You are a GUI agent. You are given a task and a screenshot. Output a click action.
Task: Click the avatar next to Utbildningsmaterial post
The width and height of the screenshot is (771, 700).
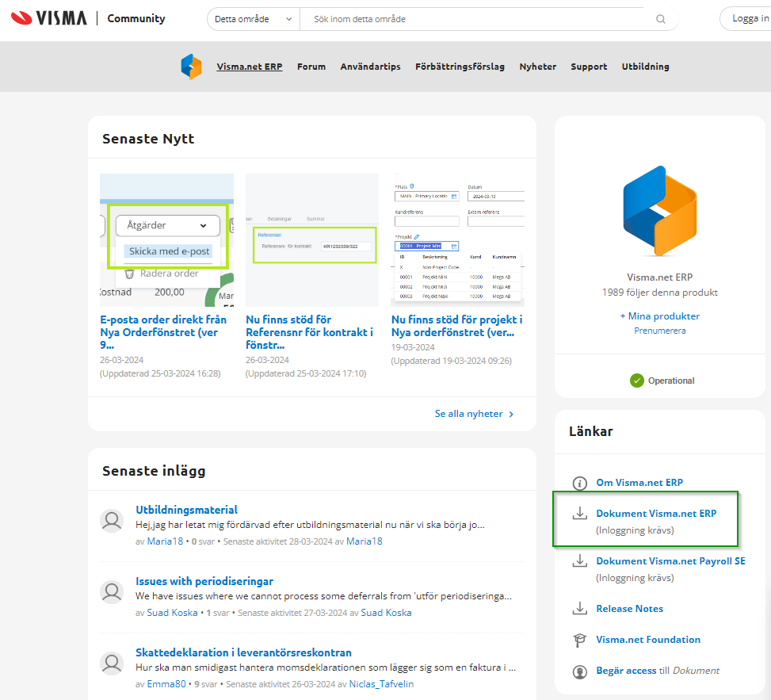(112, 521)
